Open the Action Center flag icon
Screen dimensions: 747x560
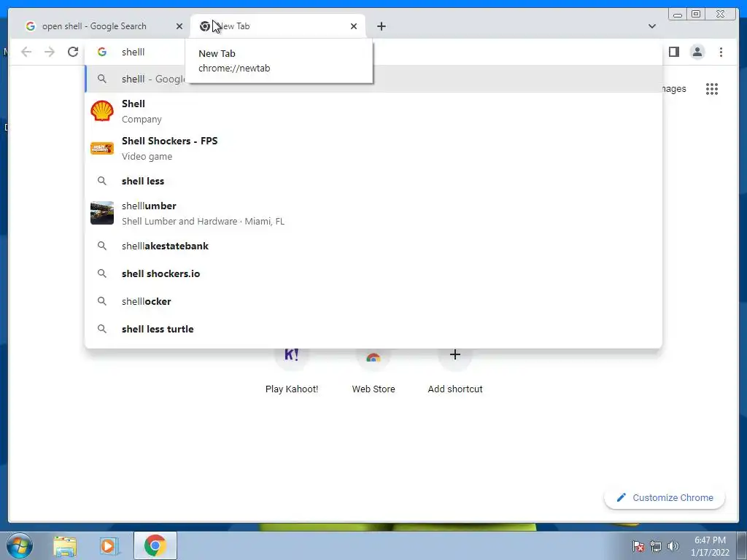tap(638, 546)
